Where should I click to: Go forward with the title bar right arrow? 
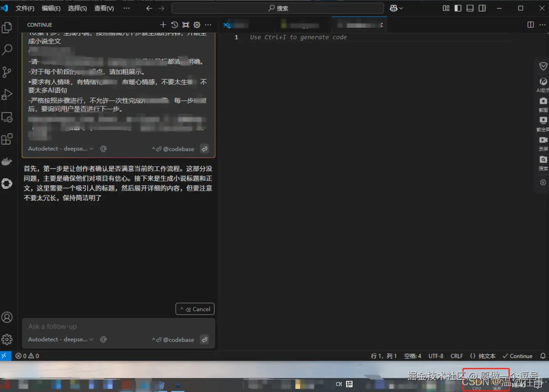pyautogui.click(x=161, y=8)
